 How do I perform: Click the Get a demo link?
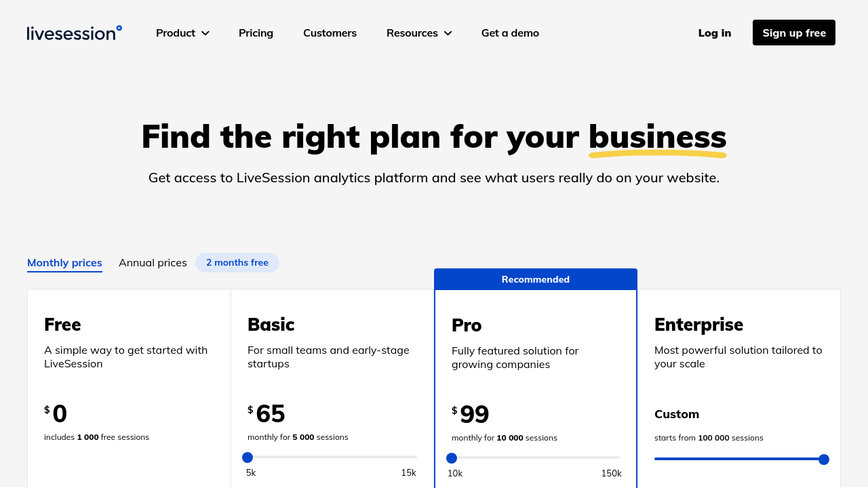[510, 33]
